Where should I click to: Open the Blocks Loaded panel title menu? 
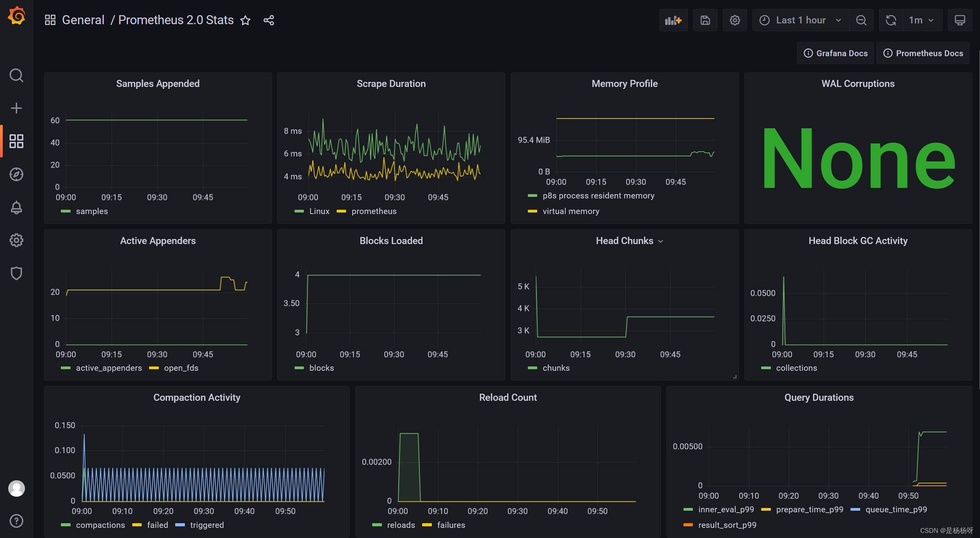[x=391, y=241]
